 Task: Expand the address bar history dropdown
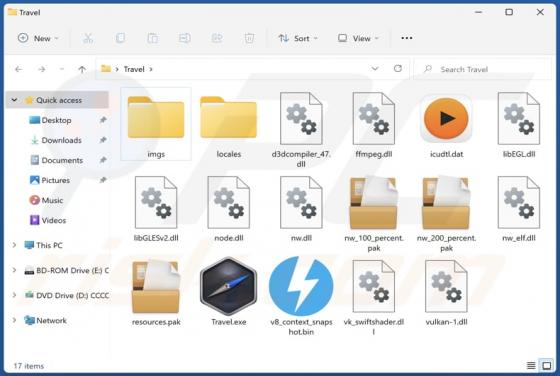point(375,69)
